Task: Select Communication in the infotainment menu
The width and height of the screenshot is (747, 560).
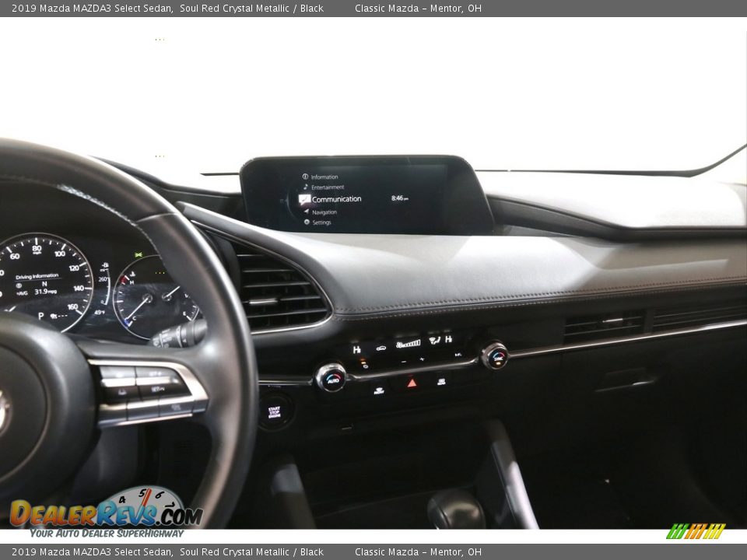Action: pos(336,199)
